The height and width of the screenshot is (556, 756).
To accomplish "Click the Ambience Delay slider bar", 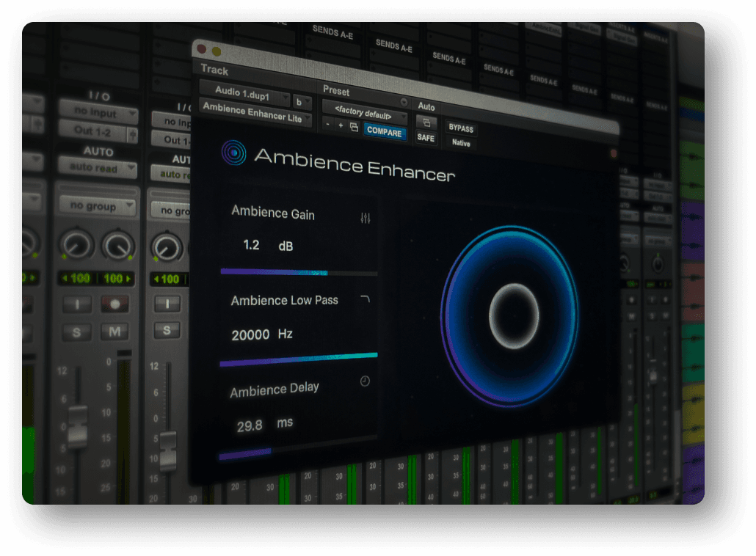I will [x=298, y=447].
